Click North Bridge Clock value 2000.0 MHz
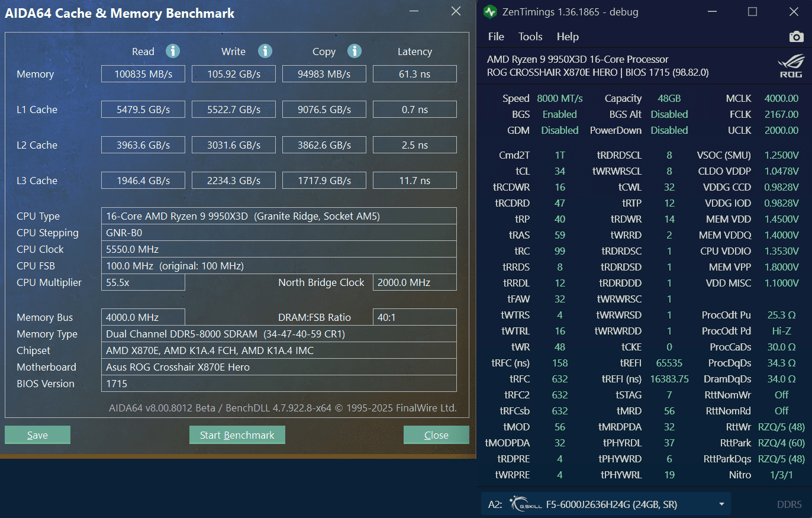The image size is (812, 518). tap(414, 282)
